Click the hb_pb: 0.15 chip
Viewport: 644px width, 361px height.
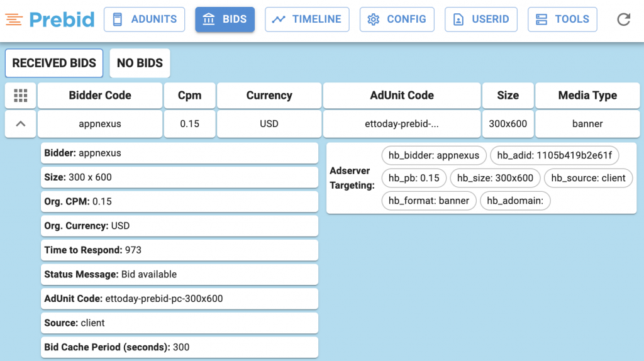point(414,178)
